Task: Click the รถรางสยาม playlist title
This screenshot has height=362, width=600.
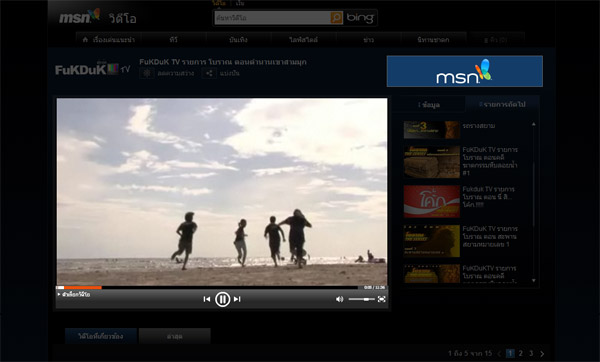Action: [478, 126]
